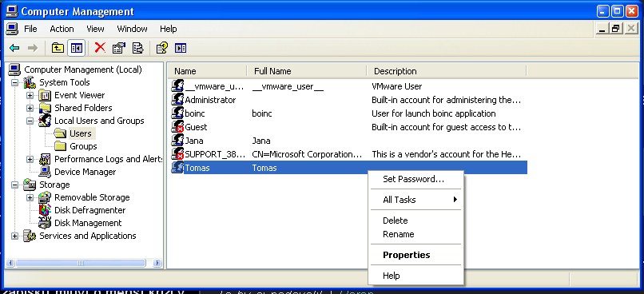Restore the inner MMC child window
This screenshot has height=294, width=644.
tap(615, 29)
